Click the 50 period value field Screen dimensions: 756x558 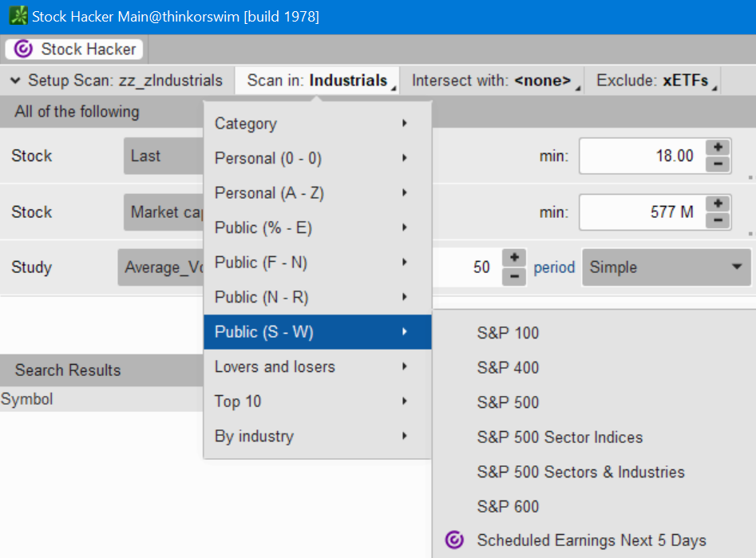pos(467,267)
